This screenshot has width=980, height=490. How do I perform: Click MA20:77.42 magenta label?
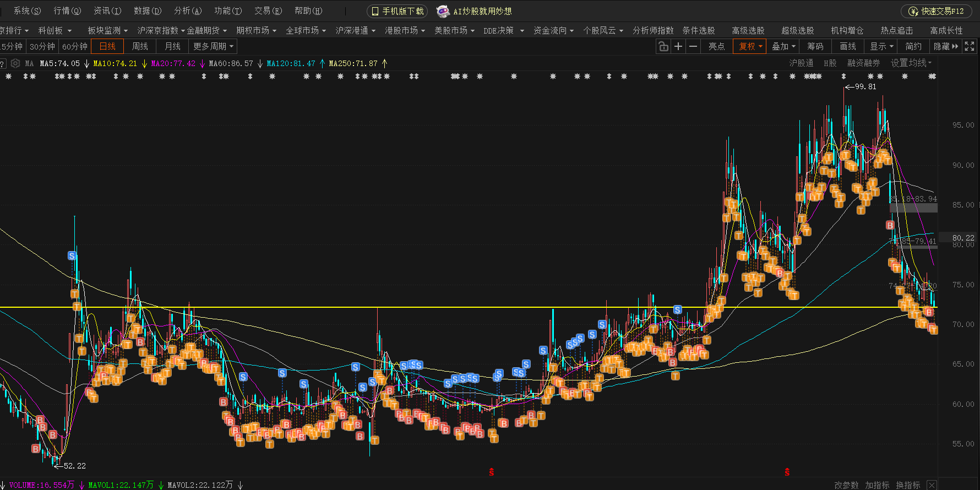click(173, 64)
